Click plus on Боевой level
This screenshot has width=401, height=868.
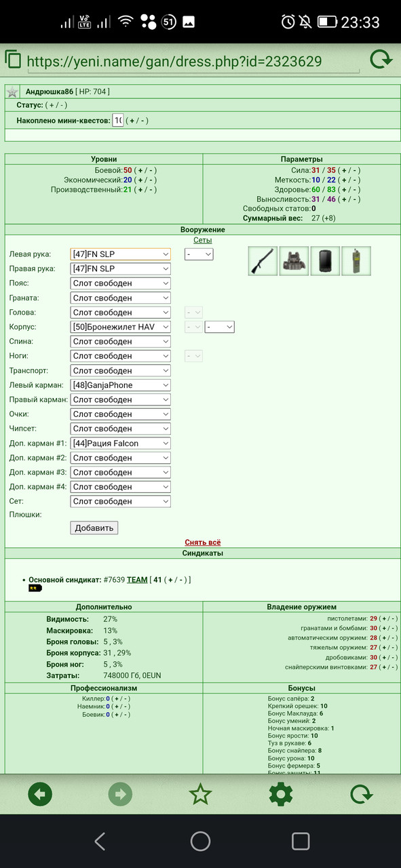139,170
